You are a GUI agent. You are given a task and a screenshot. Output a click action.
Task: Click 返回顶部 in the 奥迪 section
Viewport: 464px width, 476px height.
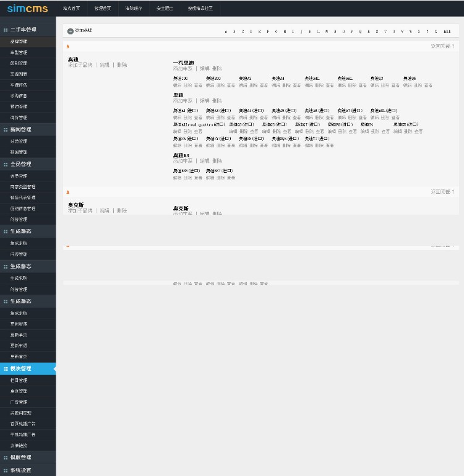[x=442, y=46]
